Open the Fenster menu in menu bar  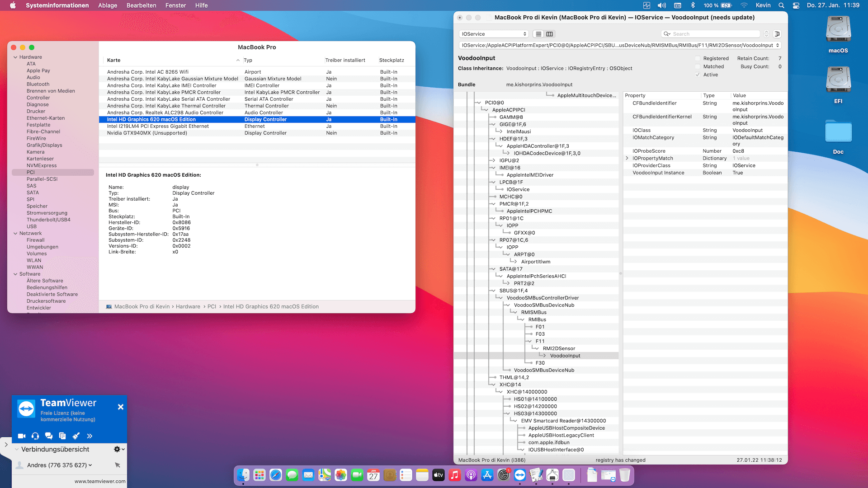click(175, 5)
